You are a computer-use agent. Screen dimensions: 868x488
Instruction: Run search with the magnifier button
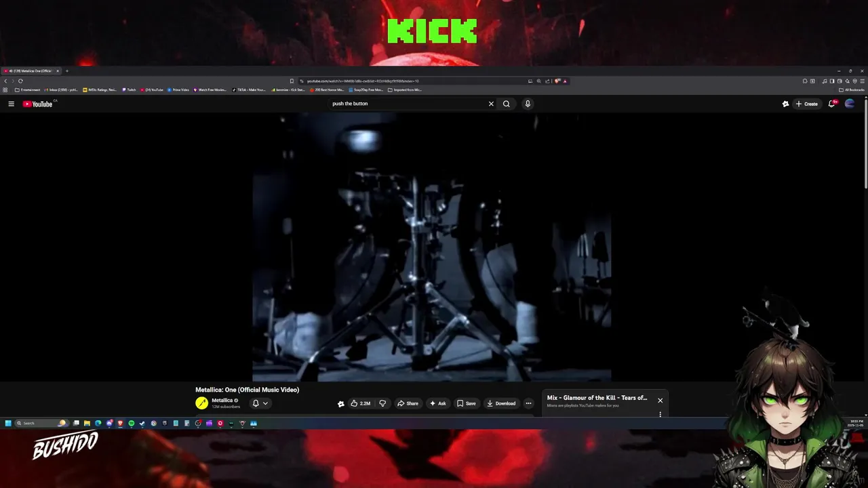pyautogui.click(x=506, y=104)
